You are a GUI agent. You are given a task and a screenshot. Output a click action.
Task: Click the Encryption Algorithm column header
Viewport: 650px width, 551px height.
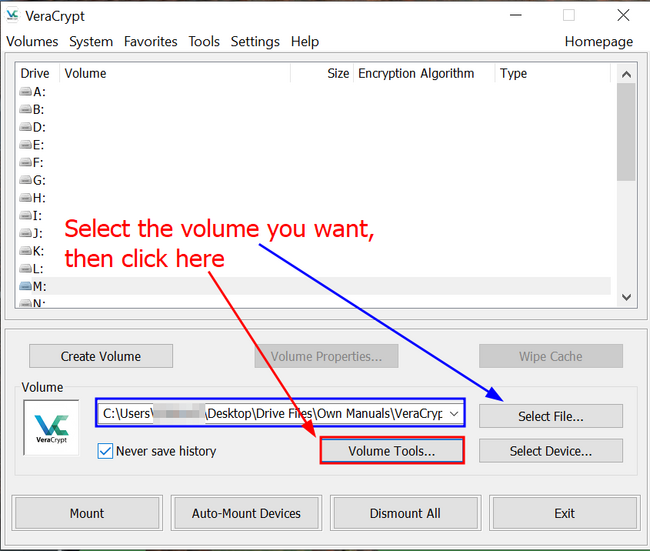tap(424, 73)
